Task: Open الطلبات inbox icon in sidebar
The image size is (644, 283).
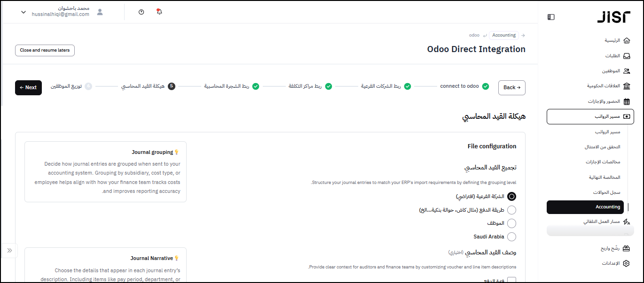Action: point(626,56)
